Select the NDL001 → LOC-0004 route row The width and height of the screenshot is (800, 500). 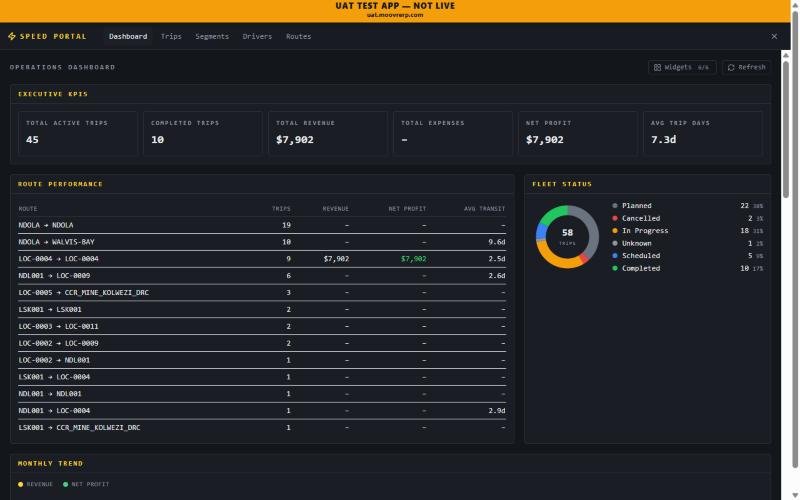tap(262, 410)
